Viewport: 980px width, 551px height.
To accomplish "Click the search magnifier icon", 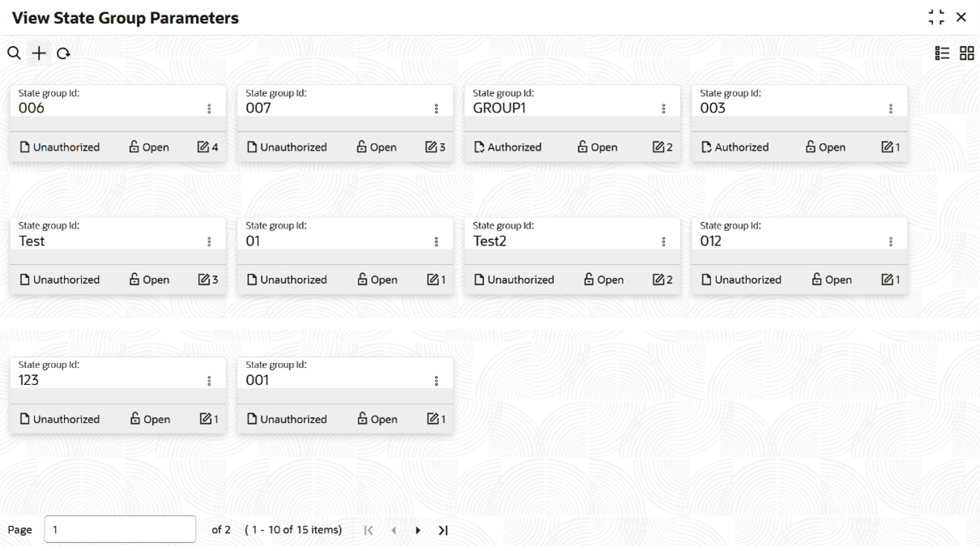I will click(x=14, y=53).
